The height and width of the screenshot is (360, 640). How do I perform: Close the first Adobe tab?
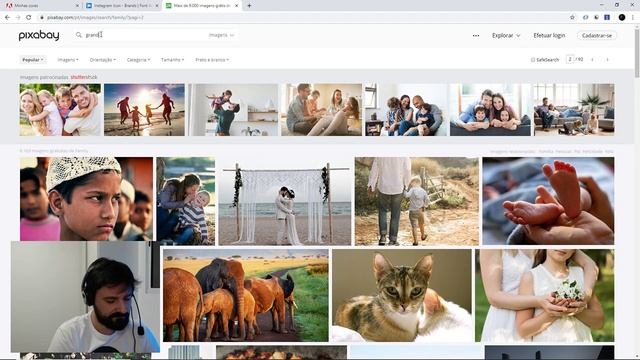[77, 6]
